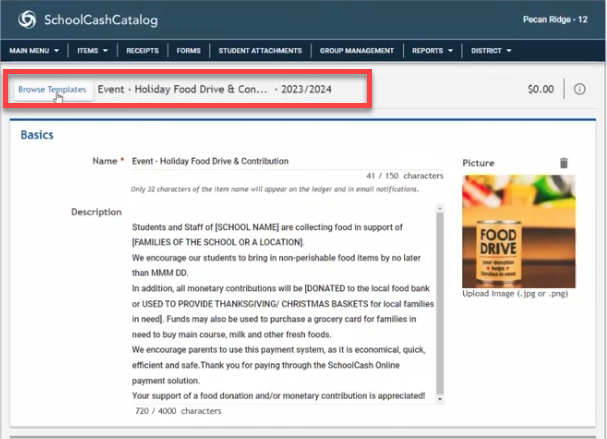Open the info circle icon
607x439 pixels.
tap(580, 89)
